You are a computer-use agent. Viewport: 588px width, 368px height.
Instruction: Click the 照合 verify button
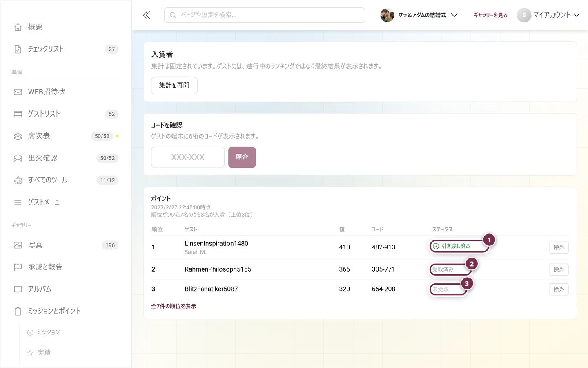tap(242, 157)
